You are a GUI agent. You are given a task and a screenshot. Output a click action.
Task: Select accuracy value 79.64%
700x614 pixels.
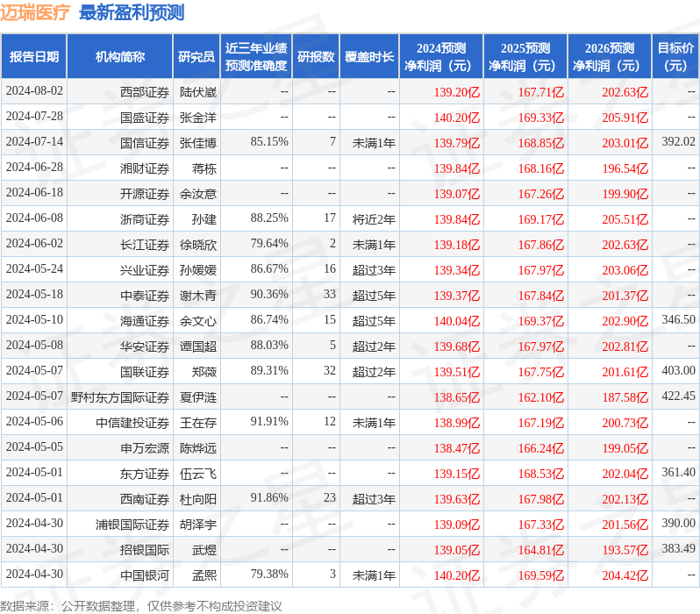click(269, 244)
